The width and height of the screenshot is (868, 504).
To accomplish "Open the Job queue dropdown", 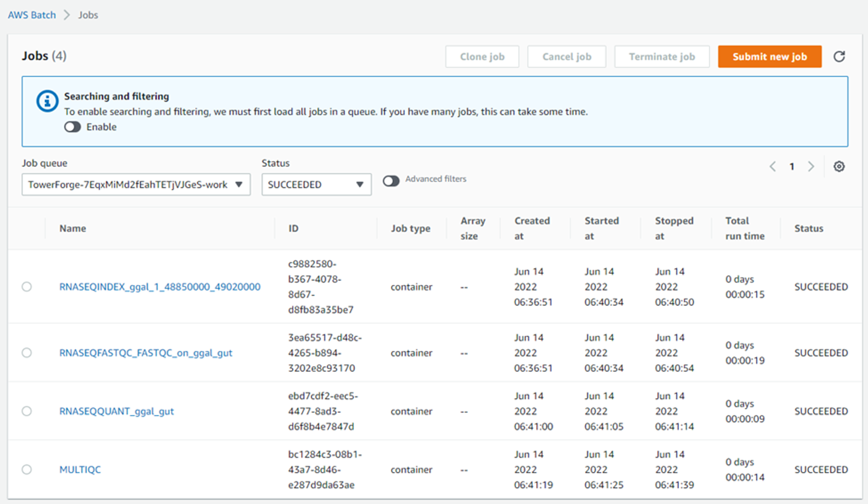I will [136, 184].
